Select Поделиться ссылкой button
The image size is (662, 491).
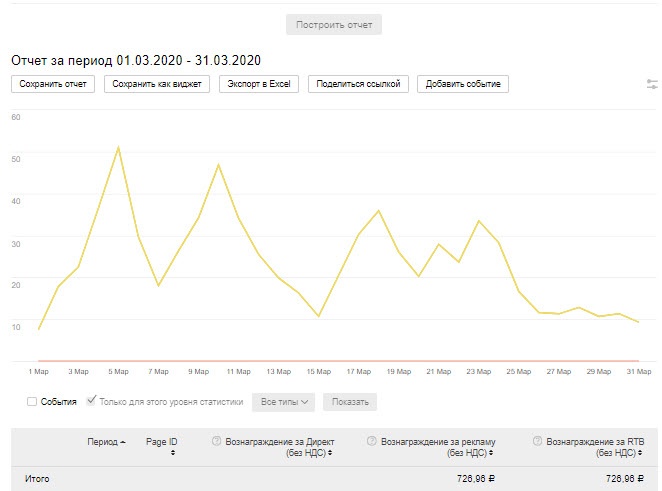pos(358,84)
